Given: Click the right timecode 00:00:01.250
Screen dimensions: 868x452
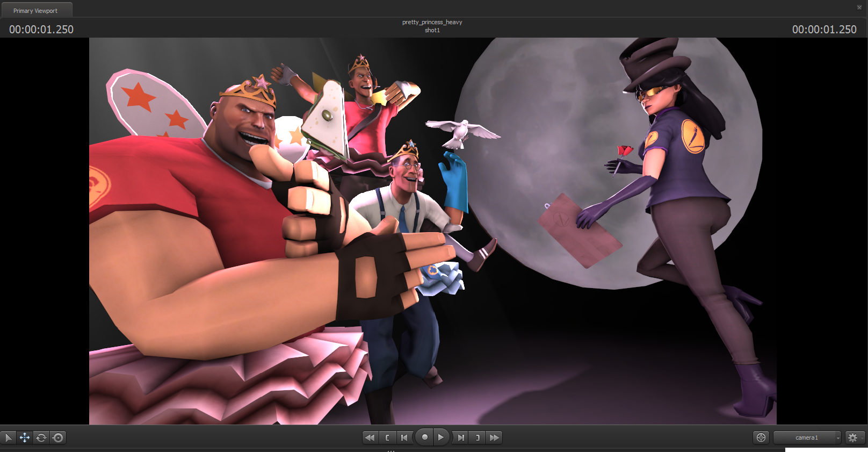Looking at the screenshot, I should (824, 30).
